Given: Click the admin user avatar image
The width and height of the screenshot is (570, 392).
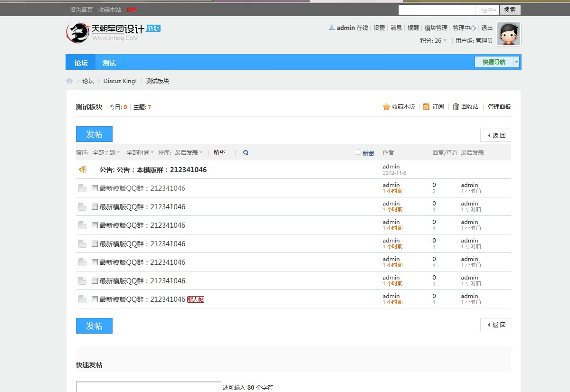Looking at the screenshot, I should click(509, 34).
